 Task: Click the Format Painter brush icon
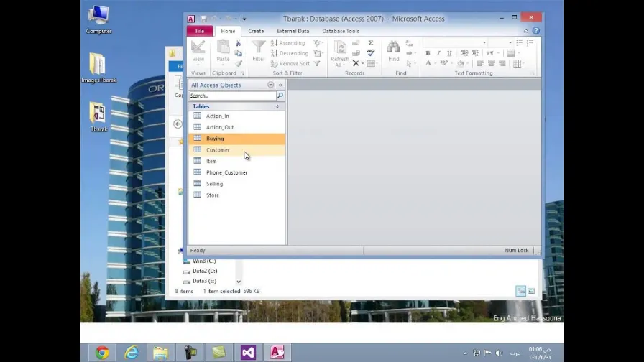point(238,64)
